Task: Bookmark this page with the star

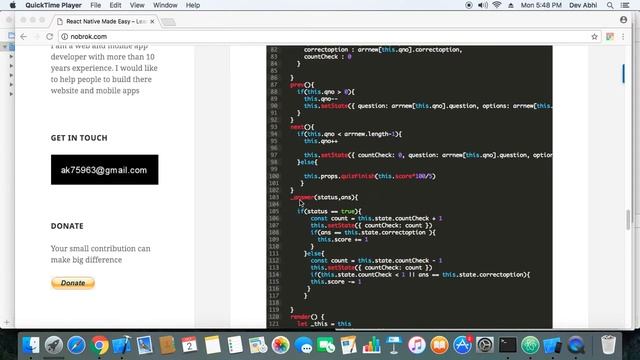Action: 594,36
